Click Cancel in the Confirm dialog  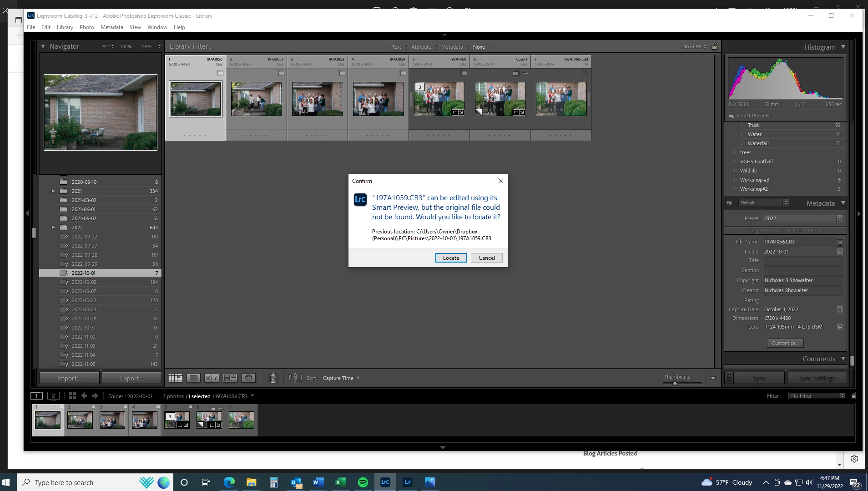pos(486,258)
